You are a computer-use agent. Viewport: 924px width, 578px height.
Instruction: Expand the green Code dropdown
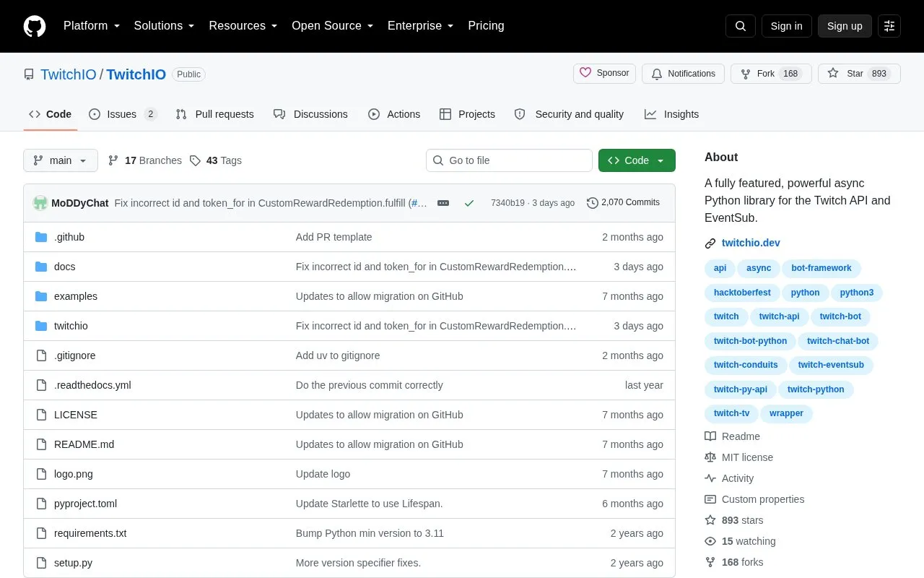click(x=637, y=160)
